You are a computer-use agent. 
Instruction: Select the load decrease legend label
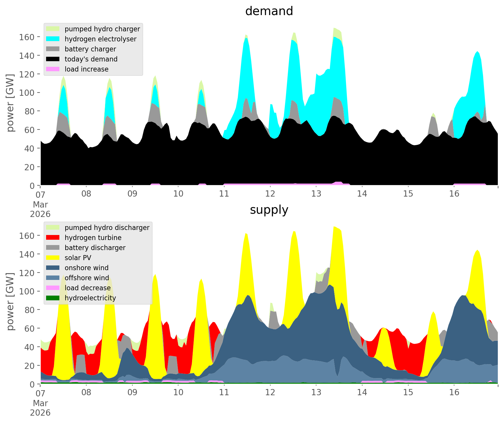point(87,288)
